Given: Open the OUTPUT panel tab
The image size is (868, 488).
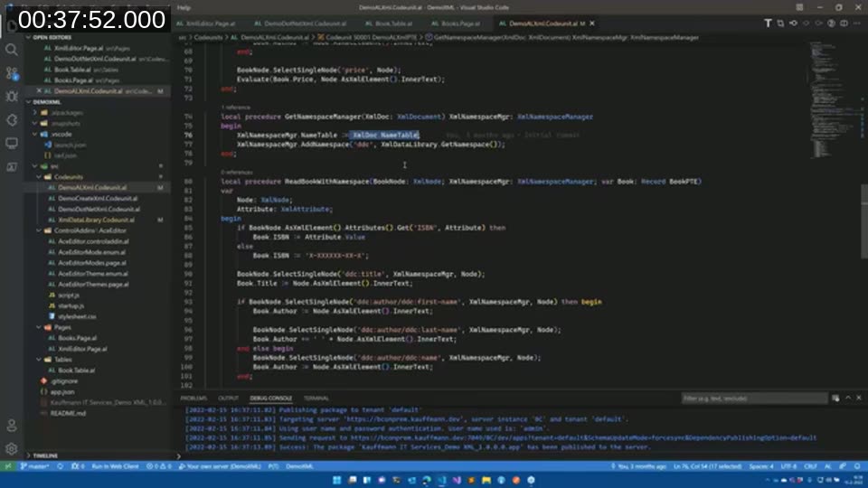Looking at the screenshot, I should (x=228, y=399).
